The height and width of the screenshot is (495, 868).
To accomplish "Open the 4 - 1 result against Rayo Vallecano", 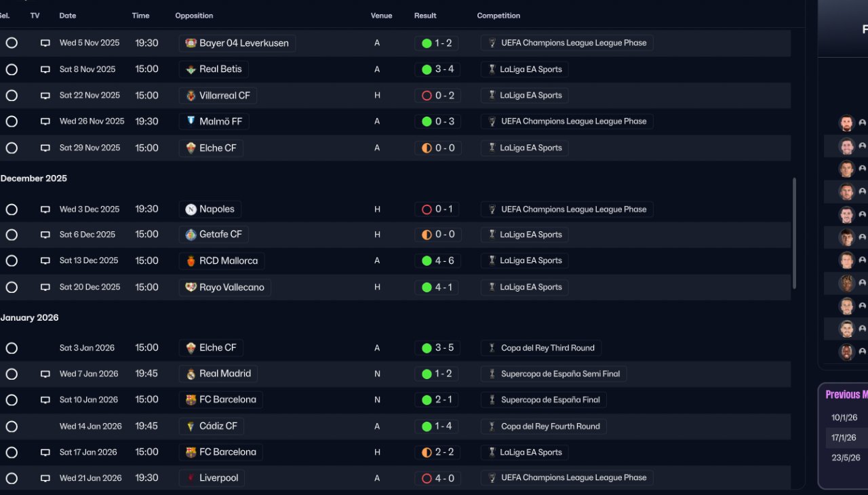I will pyautogui.click(x=437, y=288).
